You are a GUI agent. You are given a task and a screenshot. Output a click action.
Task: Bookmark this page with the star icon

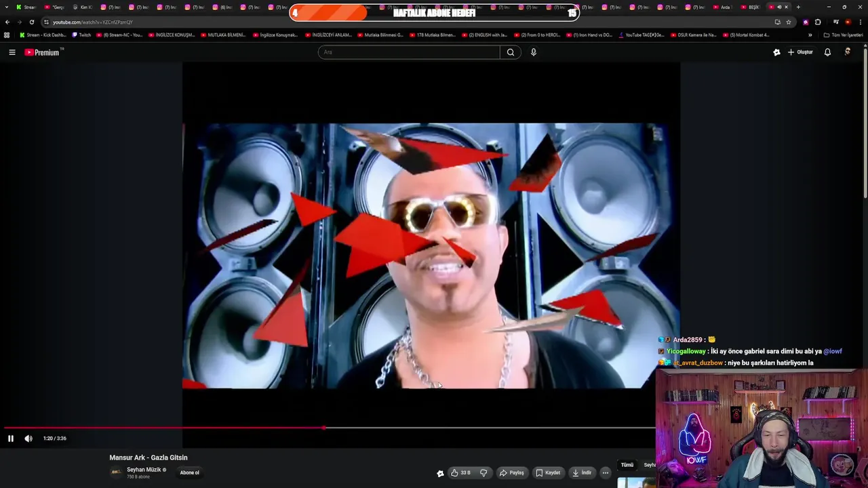(x=789, y=22)
